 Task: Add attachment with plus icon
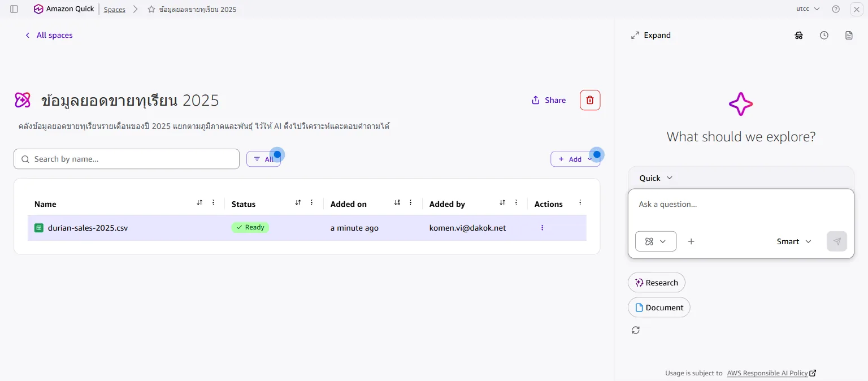691,241
